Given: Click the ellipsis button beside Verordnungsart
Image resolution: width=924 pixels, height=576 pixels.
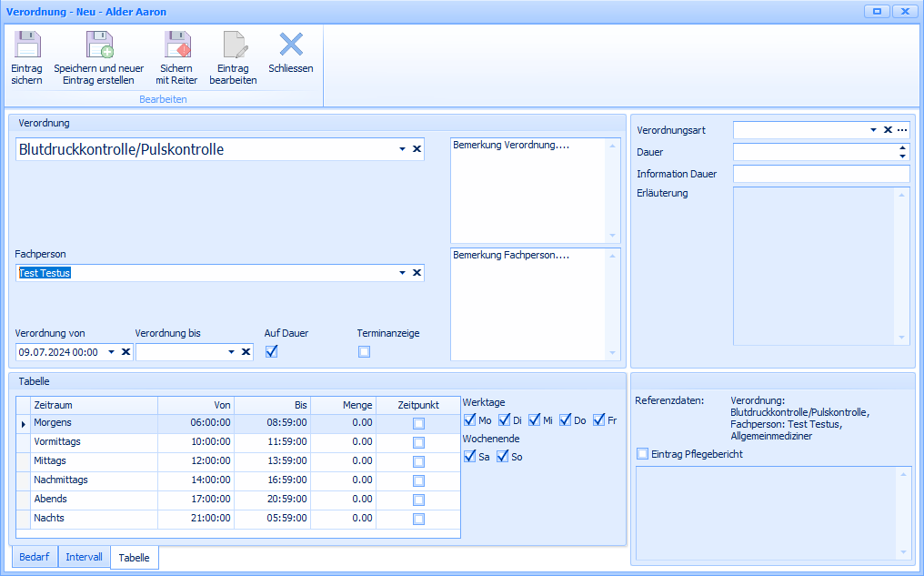Looking at the screenshot, I should [x=902, y=130].
